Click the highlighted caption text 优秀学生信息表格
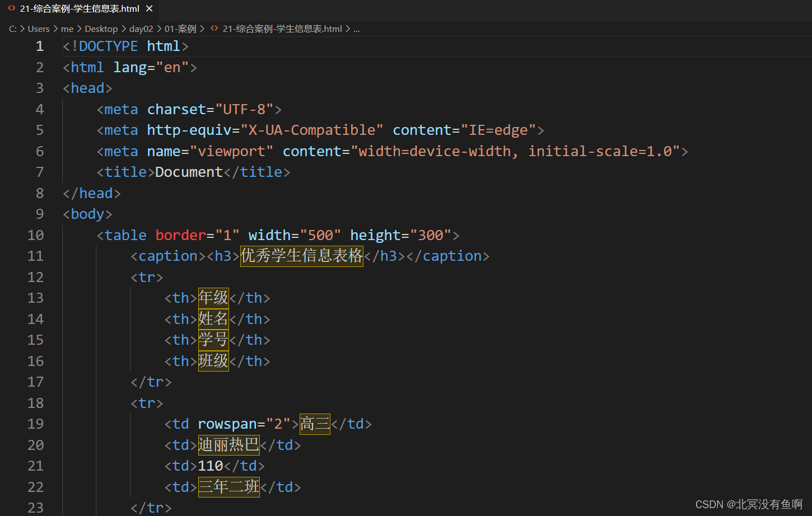Screen dimensions: 812x516 (301, 256)
